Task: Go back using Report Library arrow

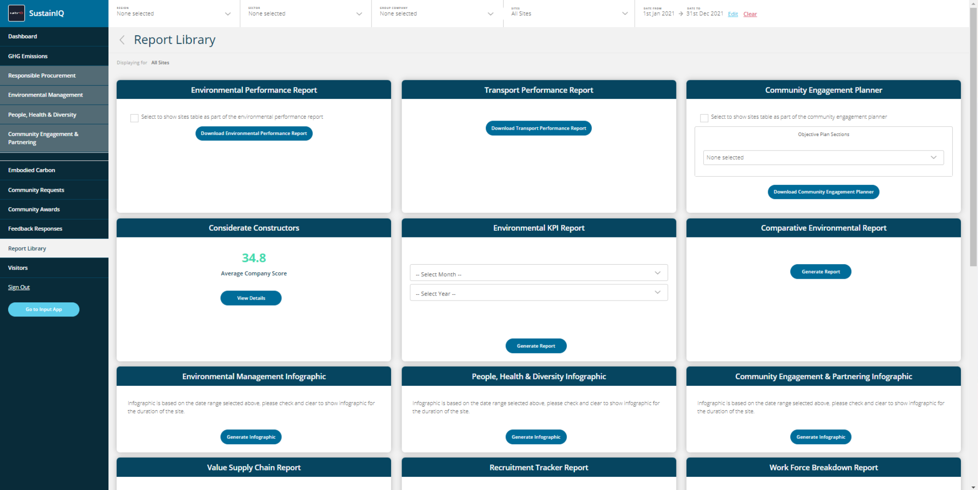Action: pos(122,40)
